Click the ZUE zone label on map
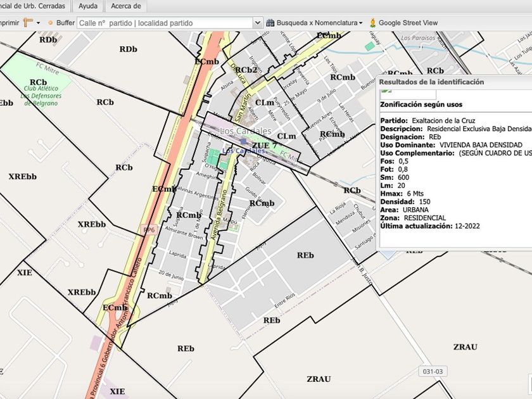This screenshot has width=532, height=399. (x=260, y=146)
